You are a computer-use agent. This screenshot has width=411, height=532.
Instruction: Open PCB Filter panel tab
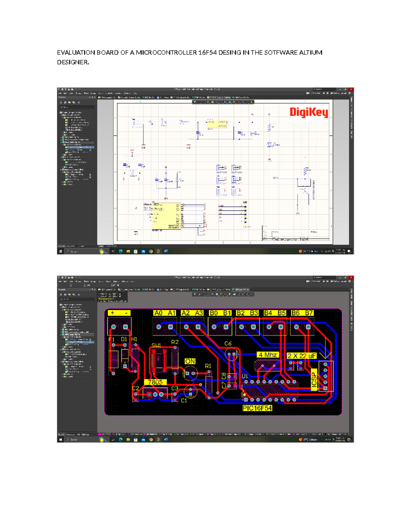[x=85, y=434]
